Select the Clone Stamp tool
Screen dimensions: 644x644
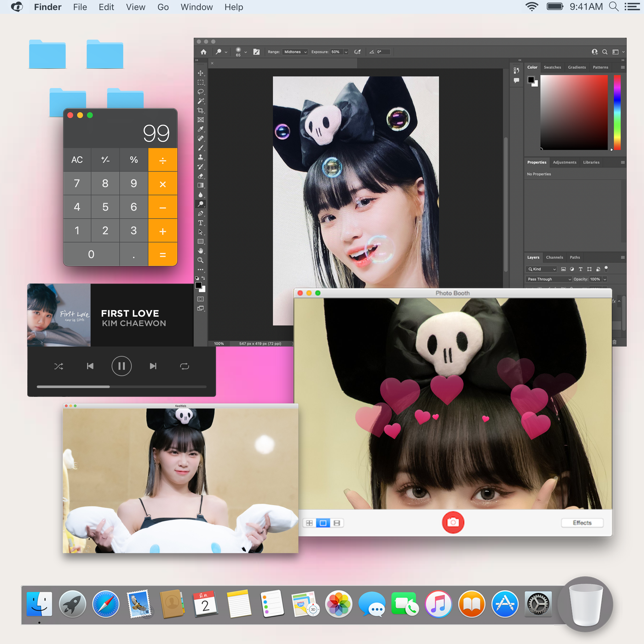coord(200,157)
